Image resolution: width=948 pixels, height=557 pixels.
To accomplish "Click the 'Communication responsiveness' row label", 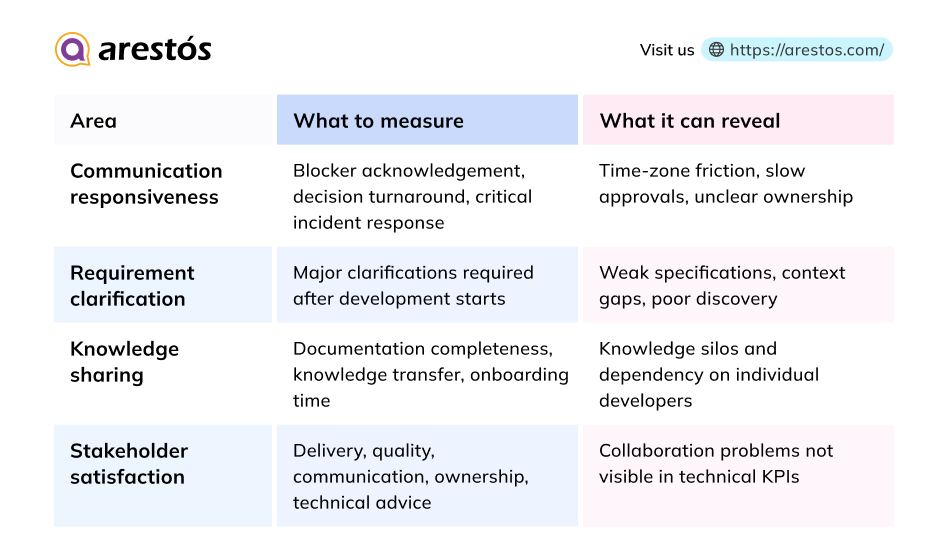I will (146, 184).
